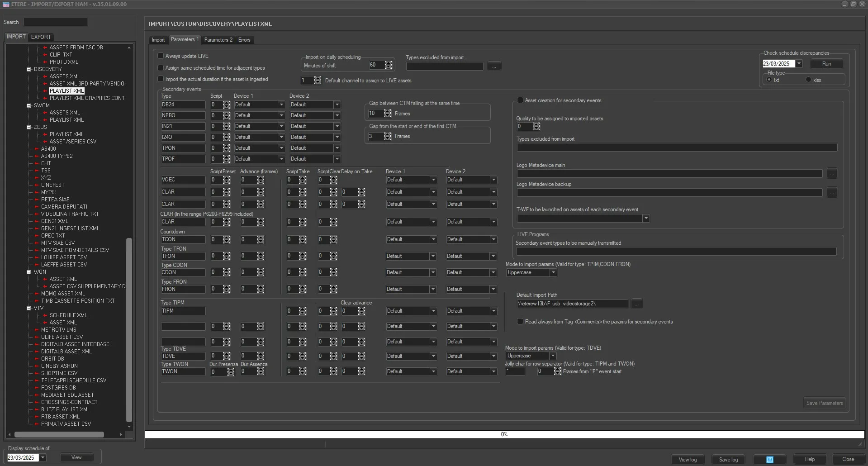
Task: Click red arrow icon beside CINEFEST
Action: 37,185
